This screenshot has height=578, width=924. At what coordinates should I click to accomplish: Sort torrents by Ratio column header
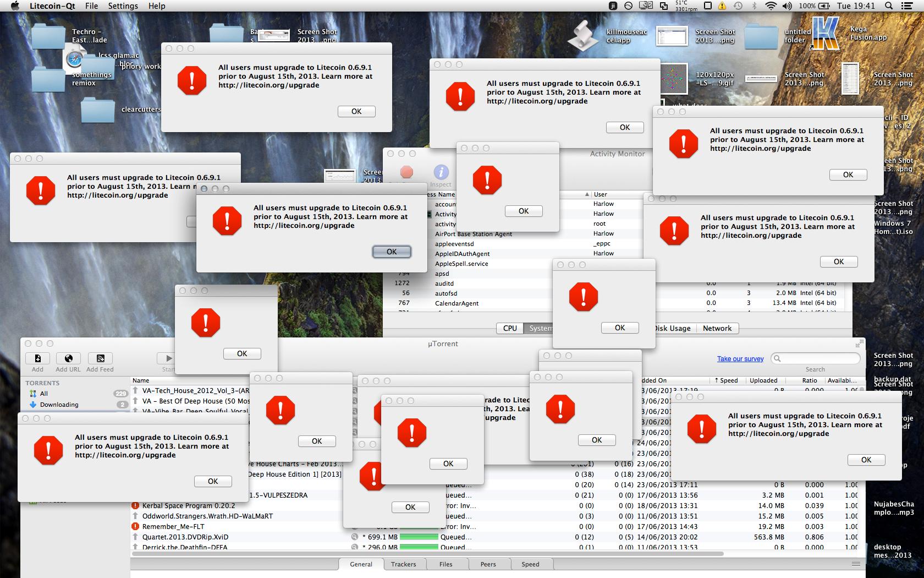coord(810,380)
